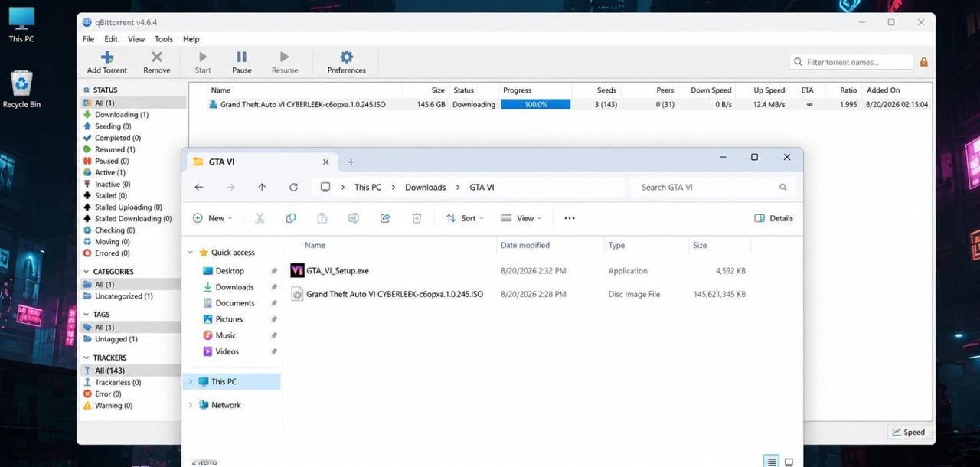This screenshot has width=980, height=467.
Task: Open a new File Explorer tab with plus
Action: click(351, 162)
